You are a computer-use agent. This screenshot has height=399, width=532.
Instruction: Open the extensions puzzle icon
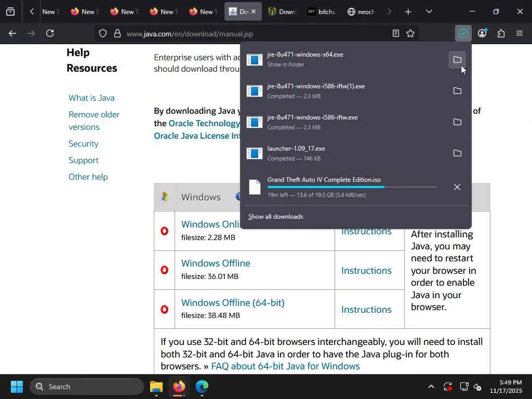click(x=501, y=33)
